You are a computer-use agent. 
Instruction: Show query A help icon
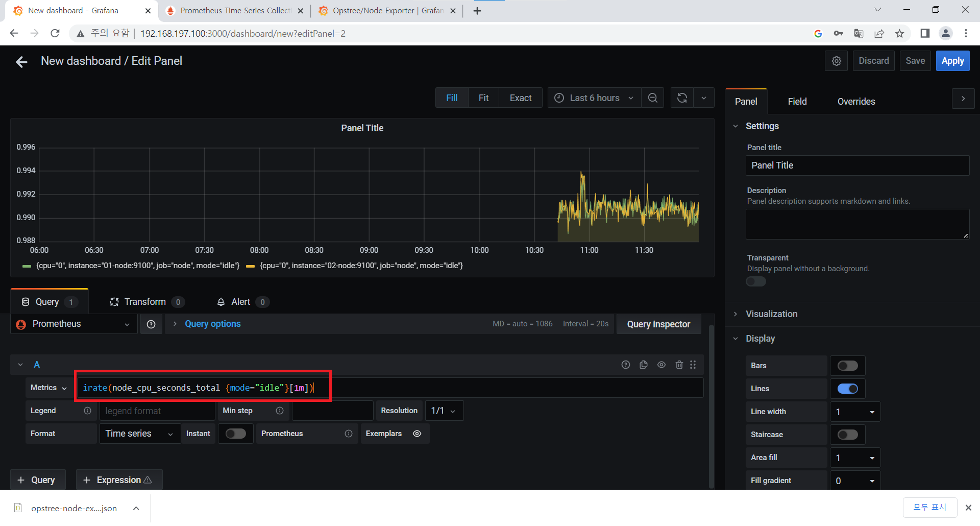pyautogui.click(x=626, y=365)
